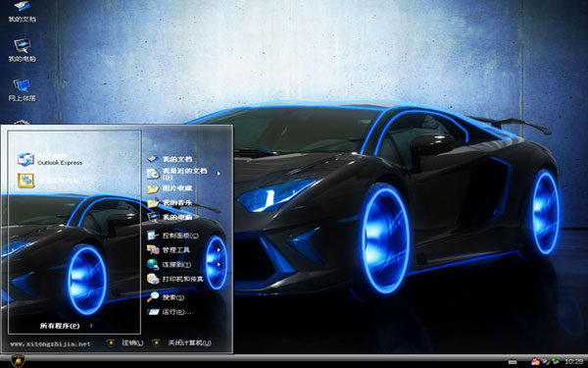This screenshot has height=368, width=588.
Task: Click the QQ penguin tray icon
Action: 535,361
